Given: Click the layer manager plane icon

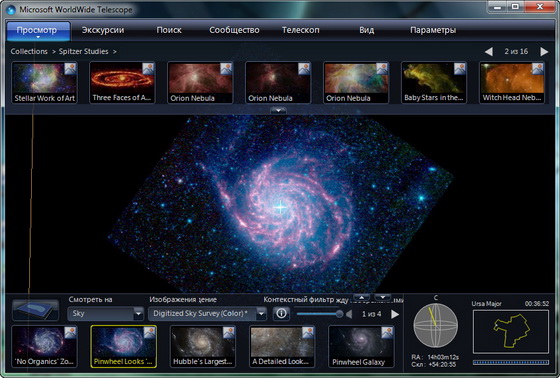Looking at the screenshot, I should [x=35, y=310].
